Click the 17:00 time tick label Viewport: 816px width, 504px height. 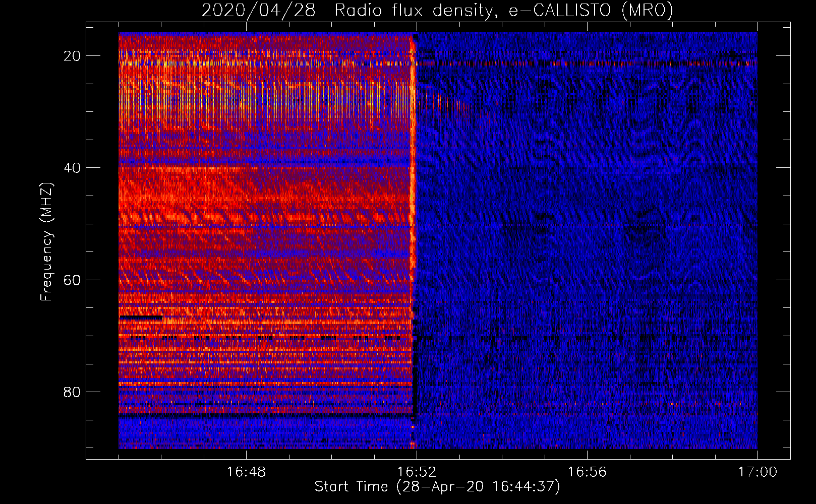[x=757, y=472]
